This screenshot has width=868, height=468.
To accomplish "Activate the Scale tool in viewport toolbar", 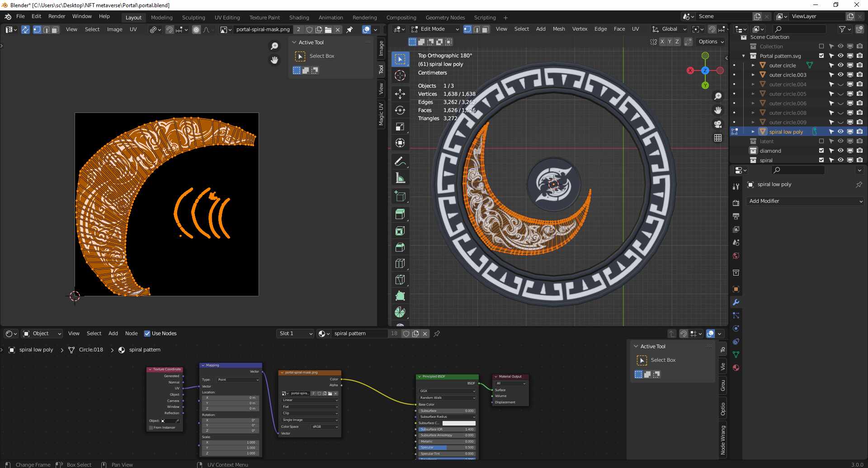I will point(400,126).
